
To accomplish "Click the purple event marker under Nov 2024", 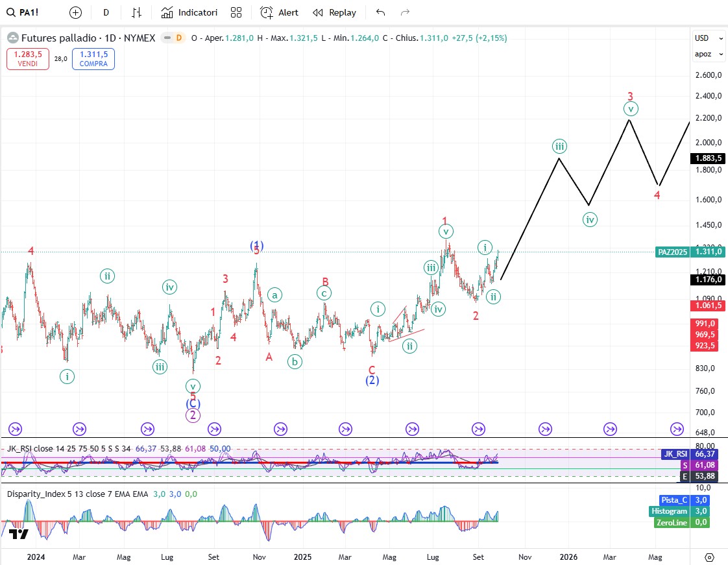I will (x=280, y=429).
